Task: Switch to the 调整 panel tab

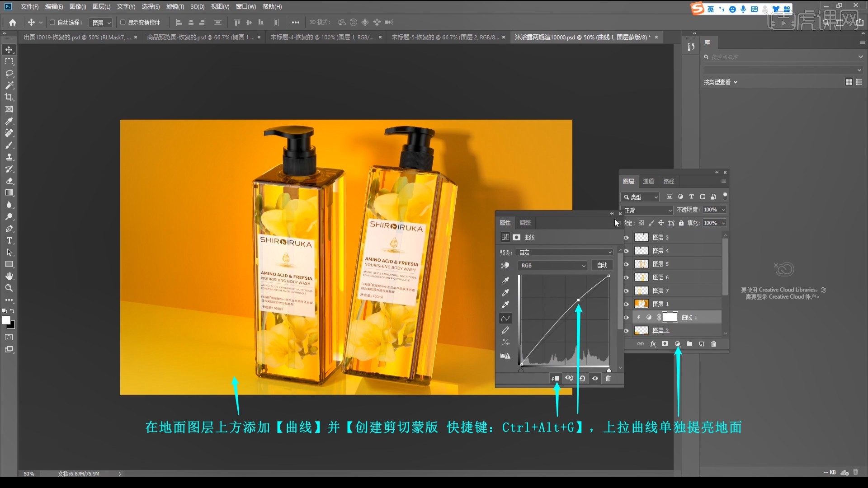Action: [x=525, y=223]
